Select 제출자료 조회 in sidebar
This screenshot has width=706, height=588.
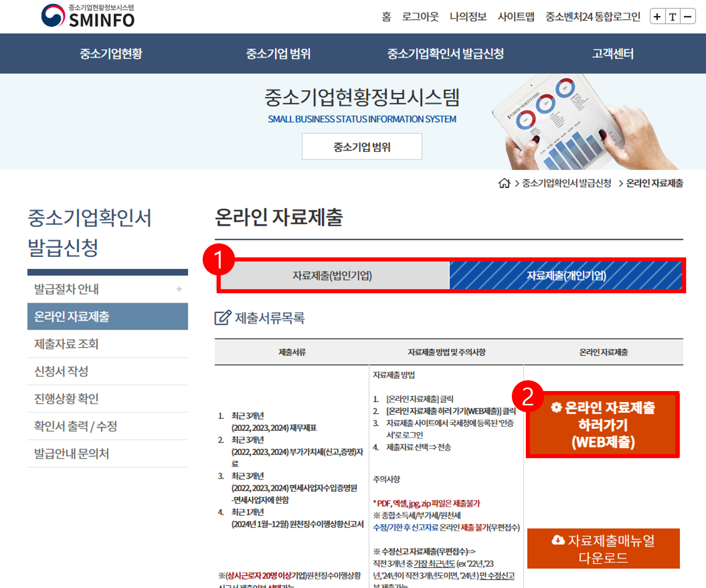tap(66, 344)
